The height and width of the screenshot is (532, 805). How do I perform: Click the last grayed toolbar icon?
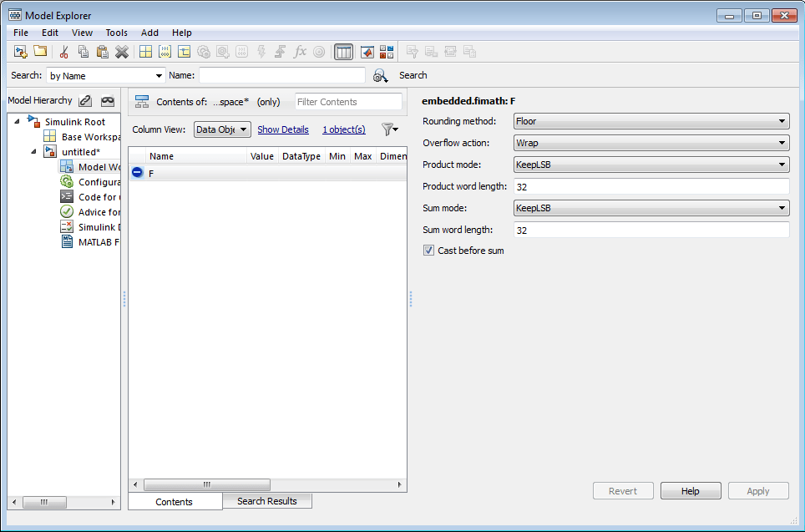[470, 52]
